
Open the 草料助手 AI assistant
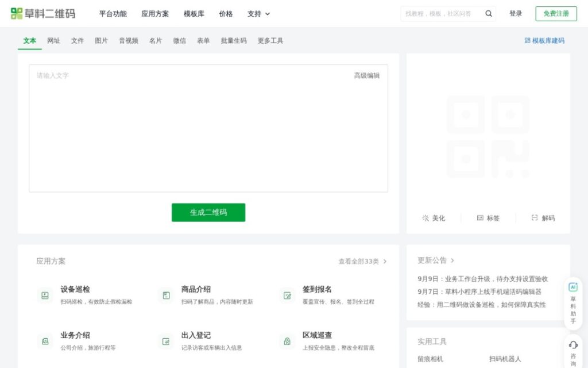[x=573, y=303]
